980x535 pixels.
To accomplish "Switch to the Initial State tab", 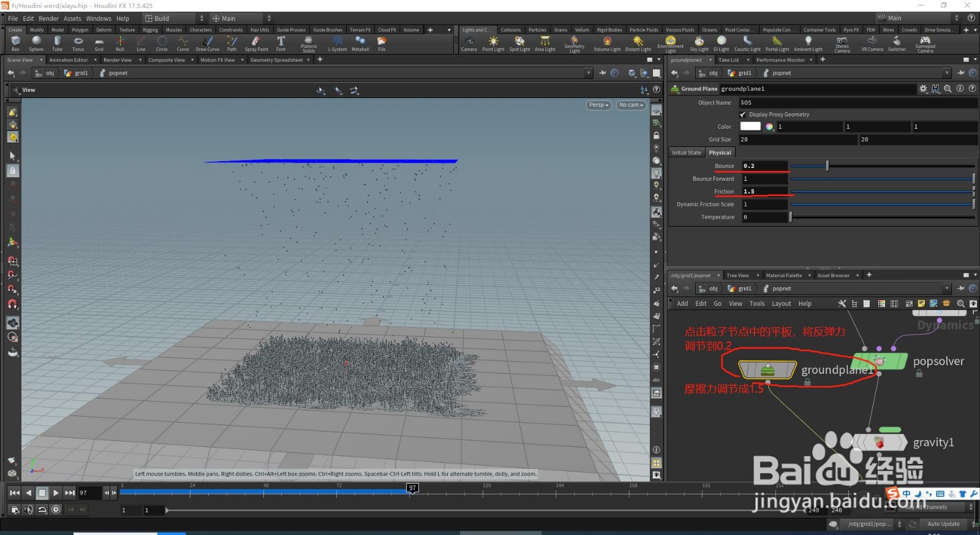I will tap(686, 153).
